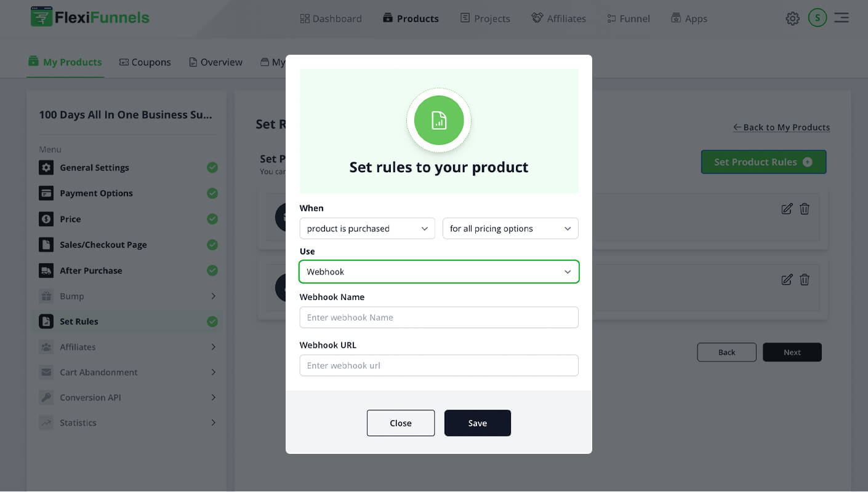The height and width of the screenshot is (492, 868).
Task: Click the user avatar S icon
Action: tap(818, 18)
